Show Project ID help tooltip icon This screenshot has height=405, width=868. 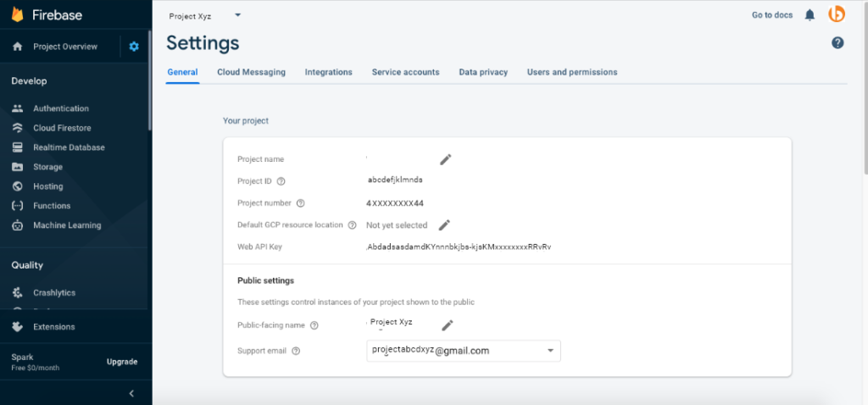(x=281, y=181)
